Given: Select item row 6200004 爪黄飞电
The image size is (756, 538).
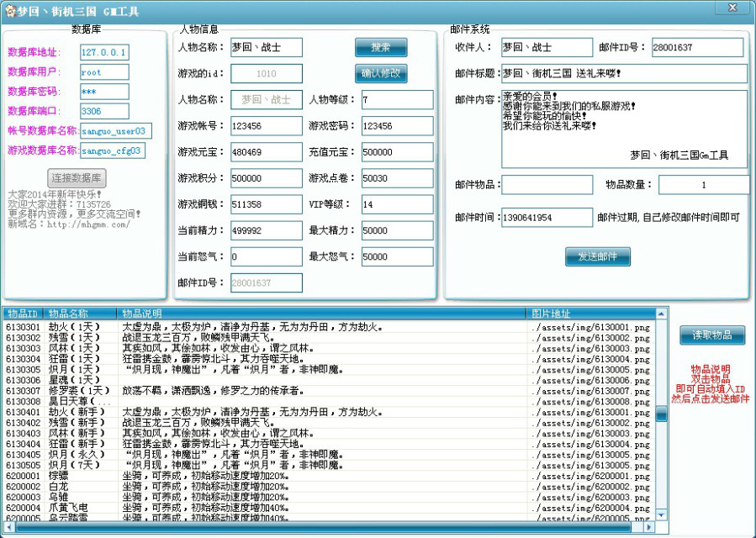Looking at the screenshot, I should click(330, 508).
